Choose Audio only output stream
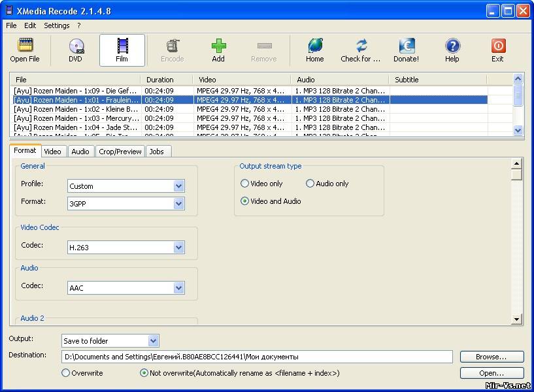Image resolution: width=534 pixels, height=392 pixels. tap(310, 184)
